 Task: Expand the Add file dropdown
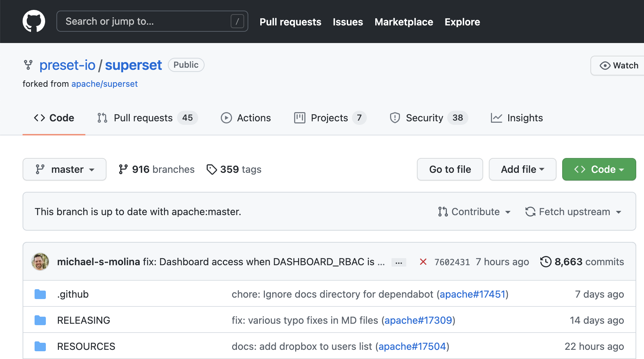[522, 169]
